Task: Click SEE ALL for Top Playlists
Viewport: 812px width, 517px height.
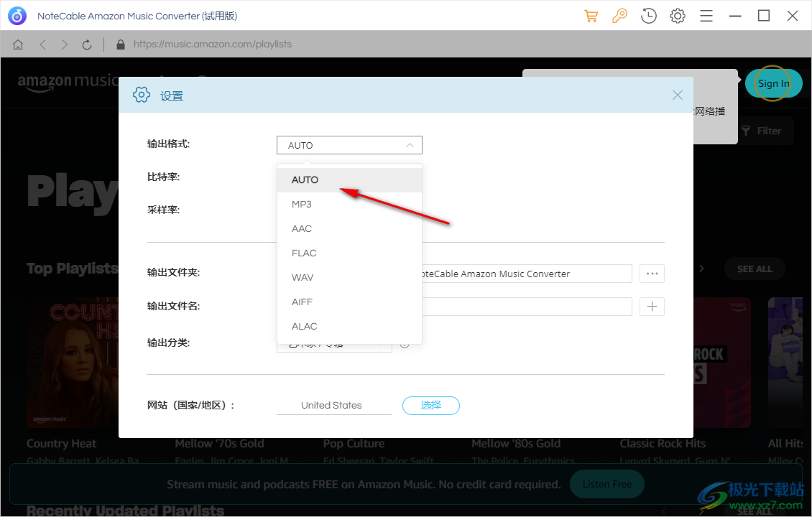Action: point(755,269)
